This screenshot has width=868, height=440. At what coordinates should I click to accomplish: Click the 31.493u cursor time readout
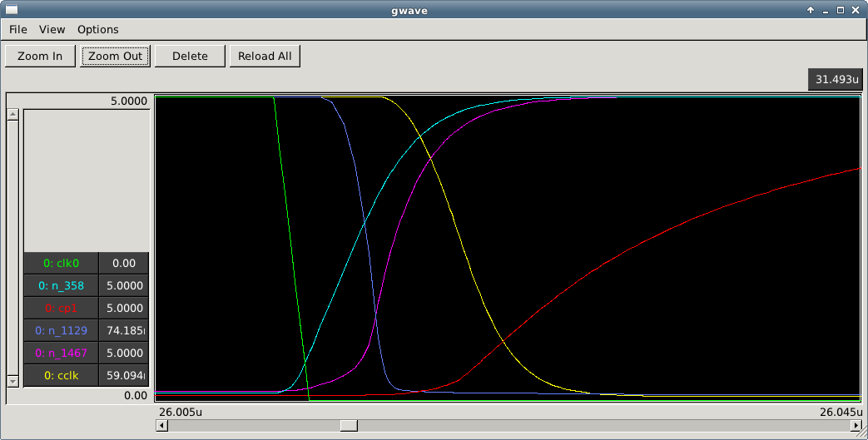[x=836, y=80]
